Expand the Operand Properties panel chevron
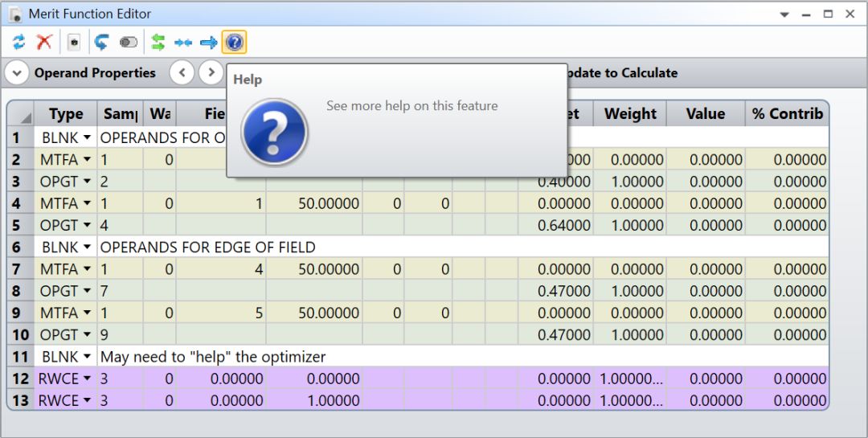This screenshot has width=868, height=438. point(16,73)
